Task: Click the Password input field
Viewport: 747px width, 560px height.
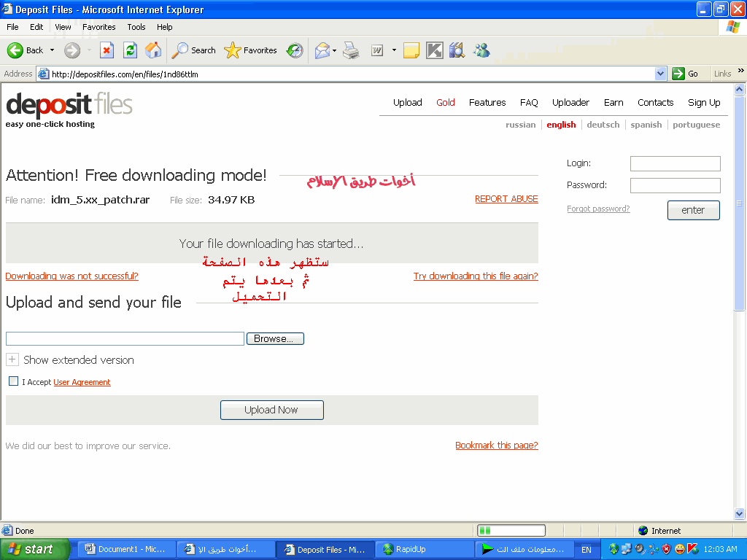Action: [x=675, y=185]
